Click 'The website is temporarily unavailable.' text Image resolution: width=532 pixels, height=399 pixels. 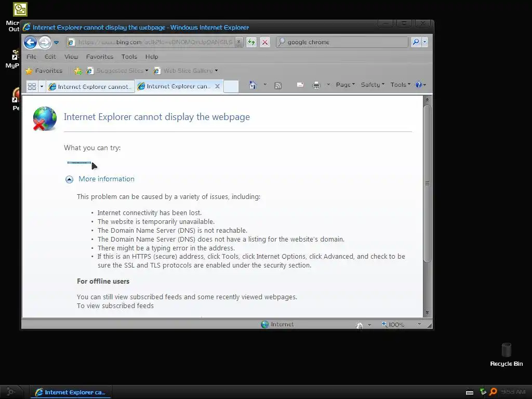click(x=156, y=221)
